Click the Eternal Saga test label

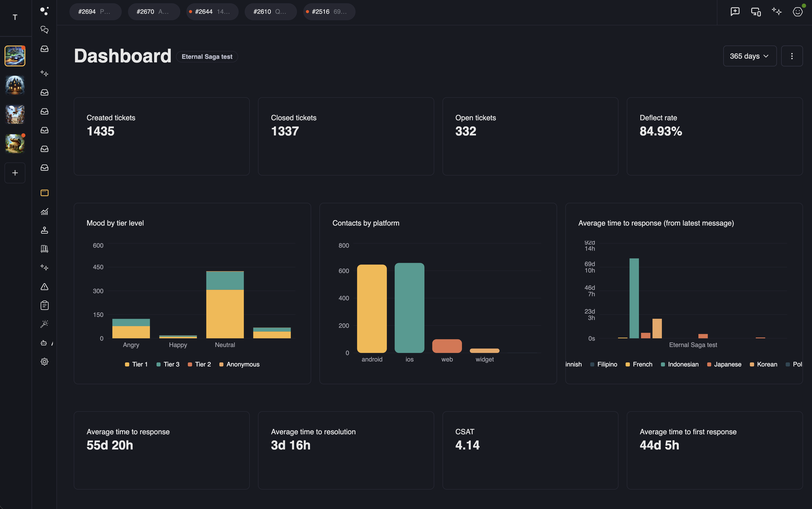[x=207, y=56]
